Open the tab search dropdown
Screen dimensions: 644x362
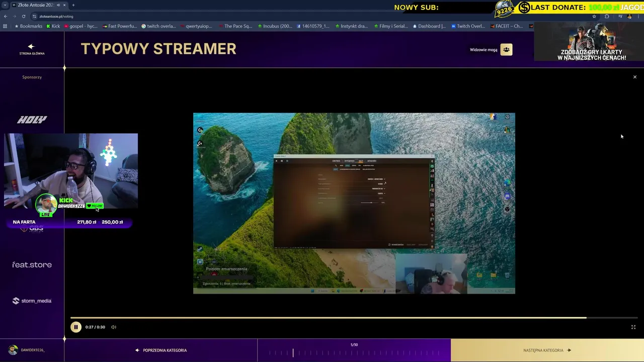(x=5, y=5)
